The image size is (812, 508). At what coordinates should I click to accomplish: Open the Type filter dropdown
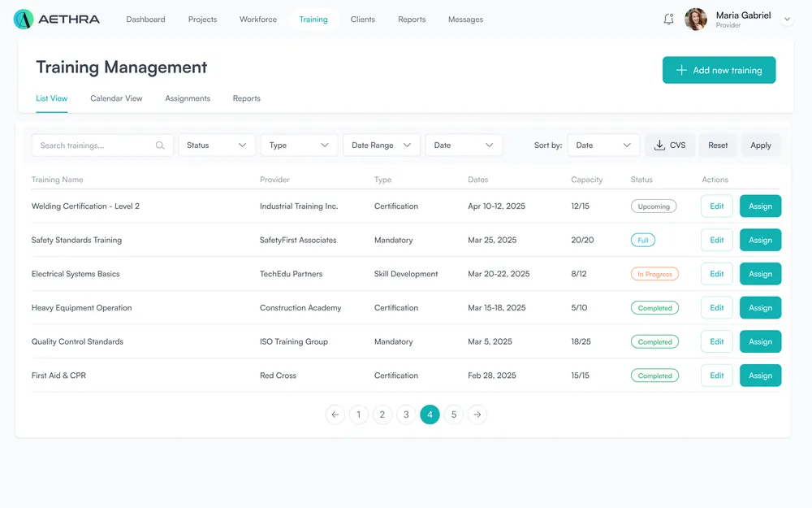coord(299,145)
